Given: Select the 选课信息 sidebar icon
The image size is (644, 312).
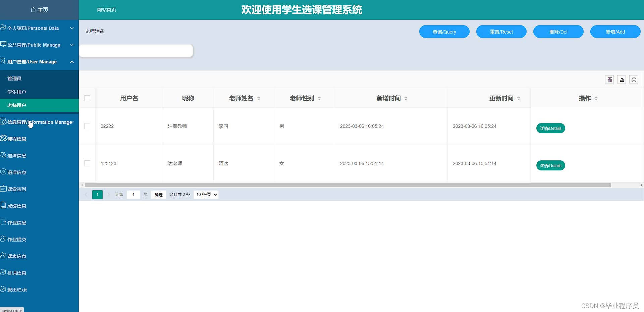Looking at the screenshot, I should coord(4,155).
